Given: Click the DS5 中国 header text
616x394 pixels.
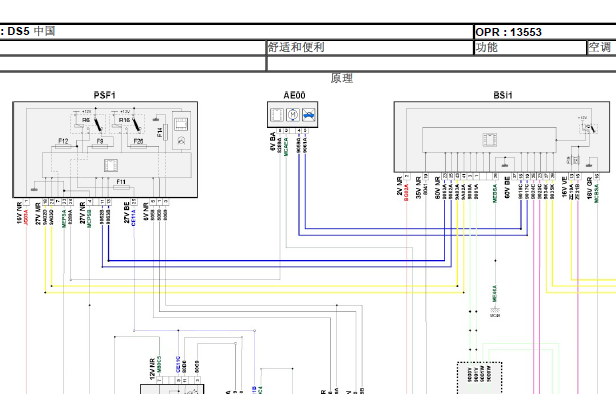Looking at the screenshot, I should click(x=31, y=31).
